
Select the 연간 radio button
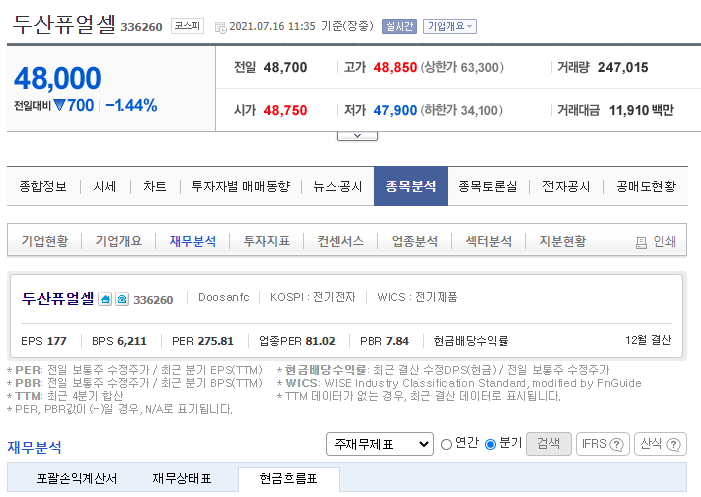click(x=446, y=444)
